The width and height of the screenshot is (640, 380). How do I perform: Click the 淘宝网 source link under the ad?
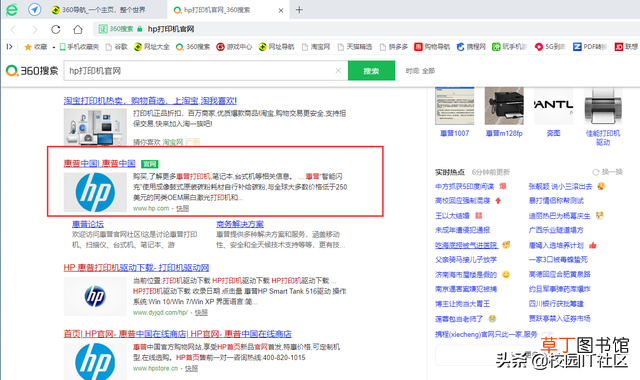[x=173, y=142]
